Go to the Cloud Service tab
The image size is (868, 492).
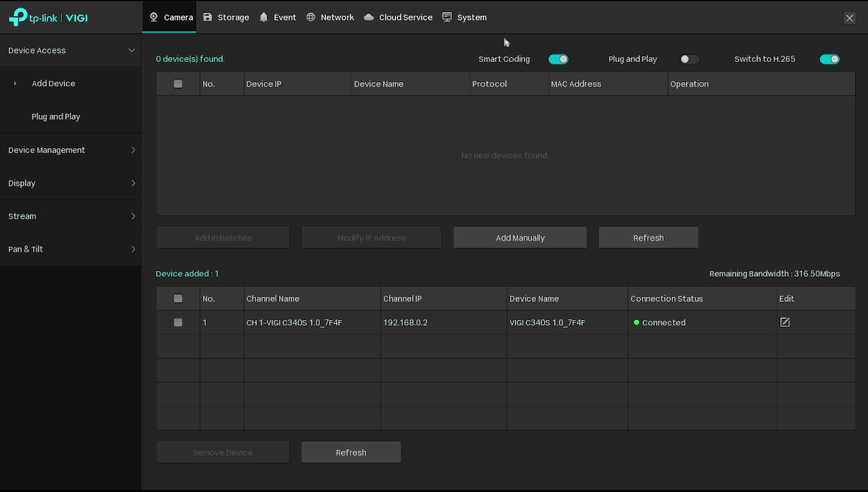398,17
